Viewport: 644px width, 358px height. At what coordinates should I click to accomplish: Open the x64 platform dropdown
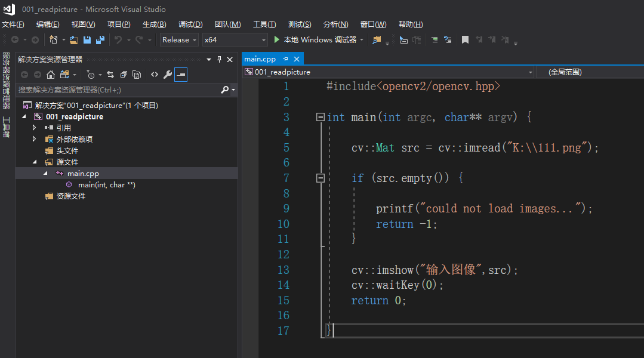click(235, 40)
